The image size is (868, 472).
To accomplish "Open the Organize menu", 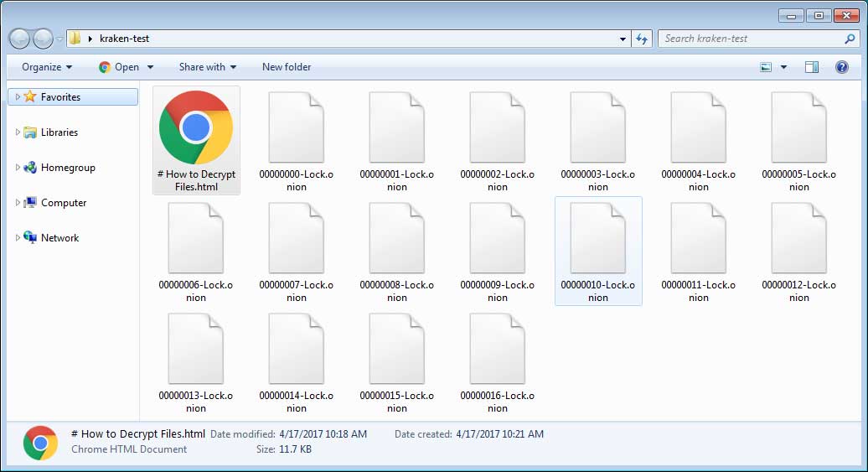I will [x=47, y=67].
